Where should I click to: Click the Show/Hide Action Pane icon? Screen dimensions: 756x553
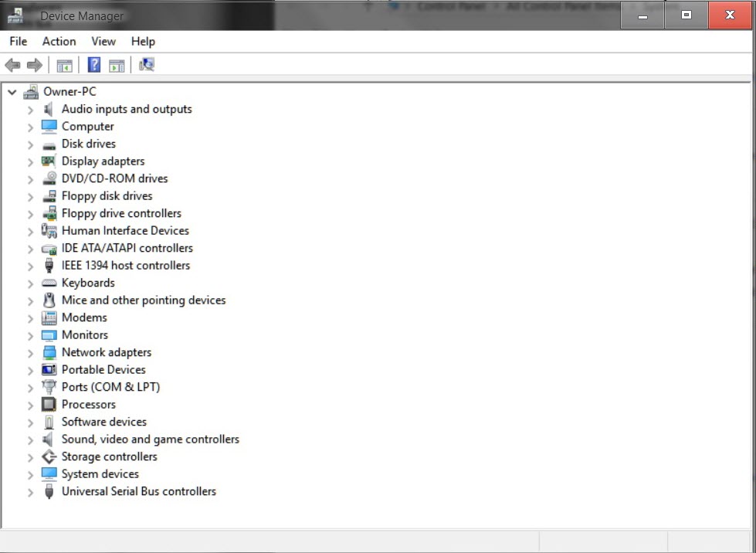coord(117,65)
